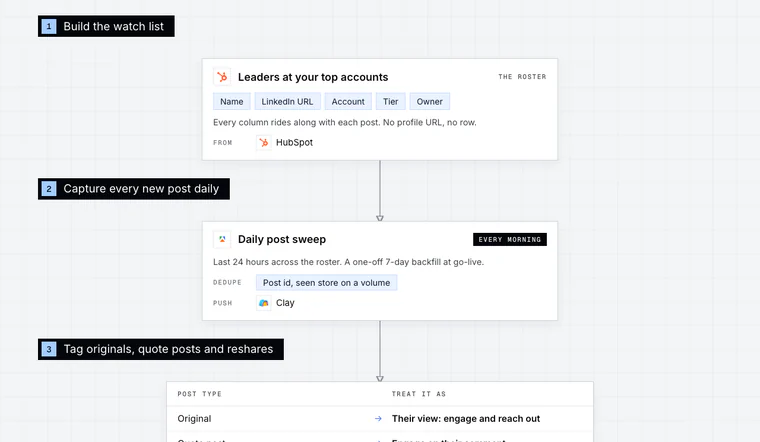Click the "Last 24 hours across the roster" text
Viewport: 760px width, 442px height.
(348, 262)
